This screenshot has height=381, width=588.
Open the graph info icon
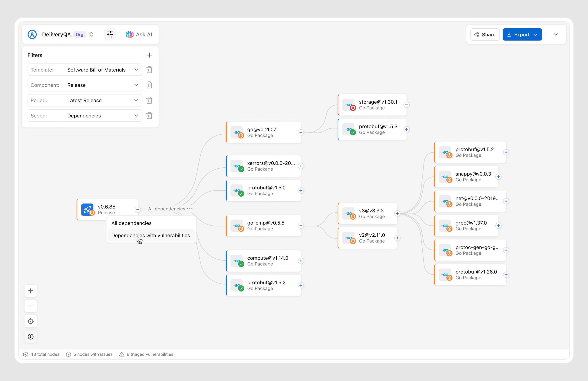[x=31, y=337]
